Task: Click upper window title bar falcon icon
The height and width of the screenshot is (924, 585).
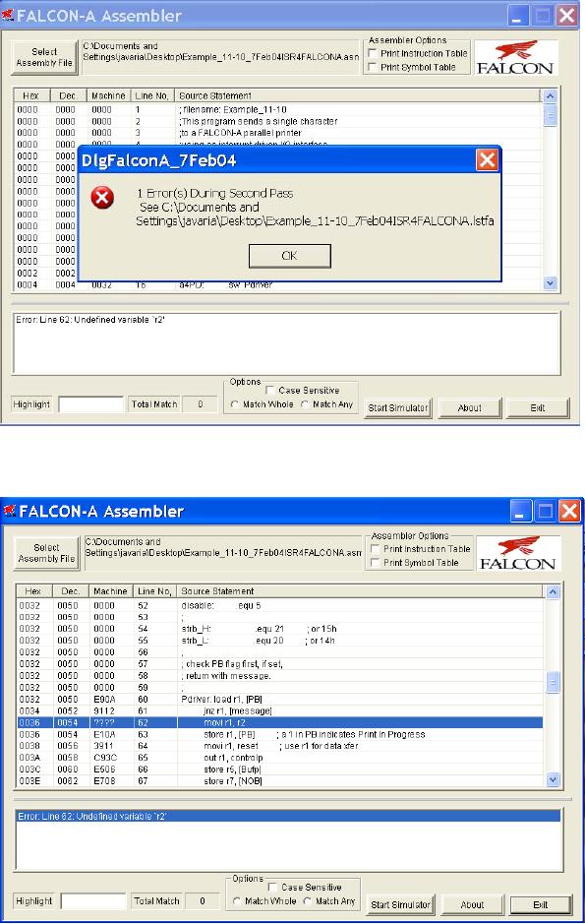Action: [8, 15]
